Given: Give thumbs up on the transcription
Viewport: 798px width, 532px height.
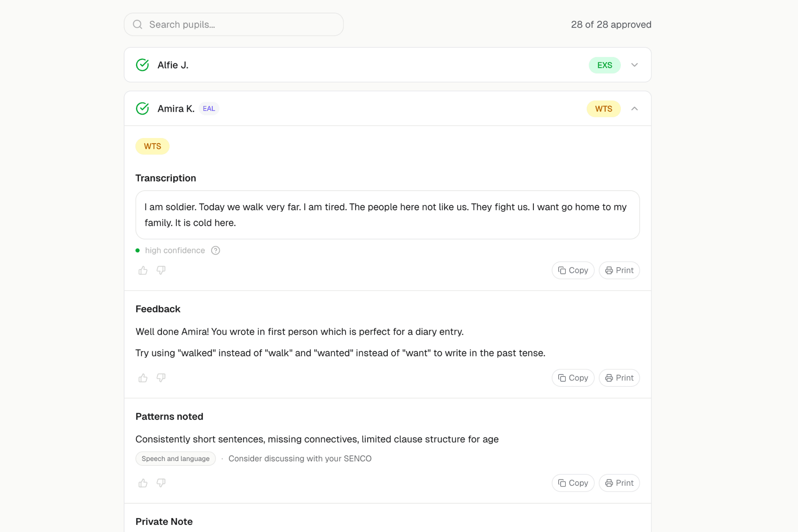Looking at the screenshot, I should point(142,270).
